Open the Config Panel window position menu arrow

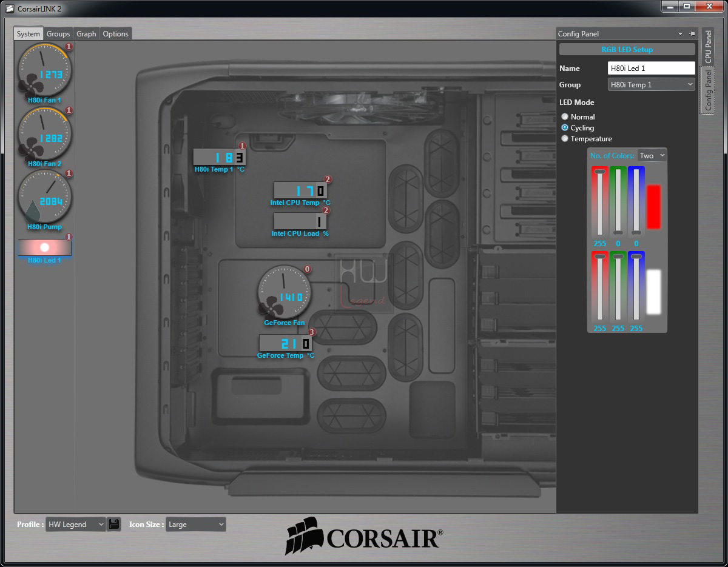tap(680, 34)
